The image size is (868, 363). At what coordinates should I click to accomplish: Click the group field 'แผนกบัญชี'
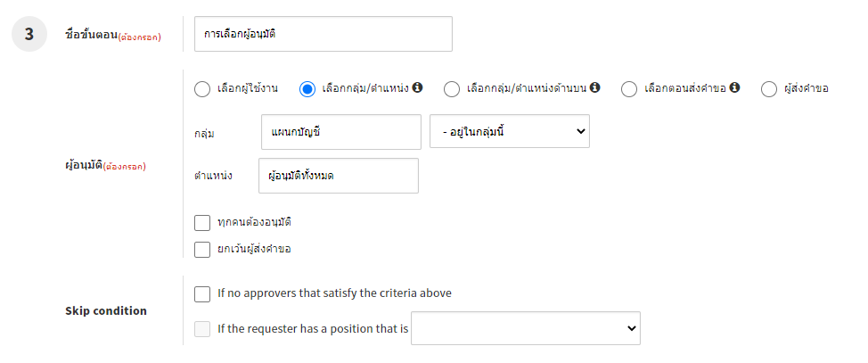(x=340, y=131)
